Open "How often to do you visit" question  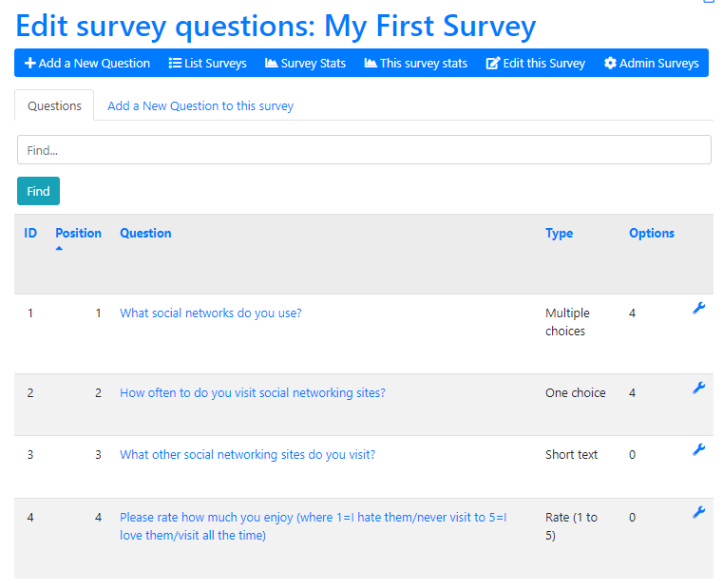pyautogui.click(x=253, y=393)
